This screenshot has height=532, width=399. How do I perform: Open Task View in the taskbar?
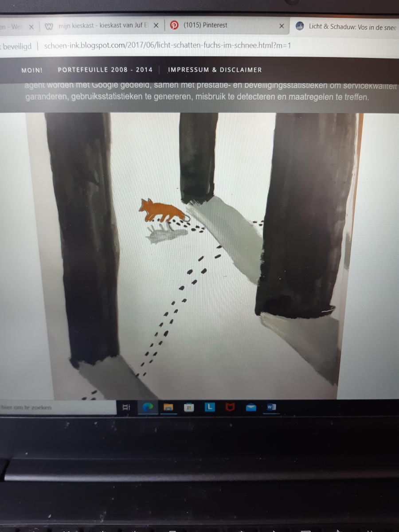(126, 407)
